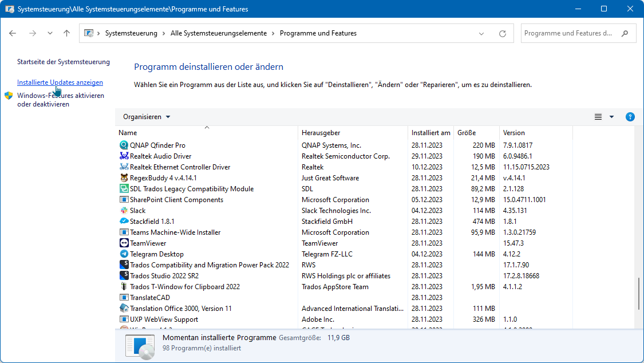Click the 474 MB size cell
Viewport: 644px width, 363px height.
(483, 222)
